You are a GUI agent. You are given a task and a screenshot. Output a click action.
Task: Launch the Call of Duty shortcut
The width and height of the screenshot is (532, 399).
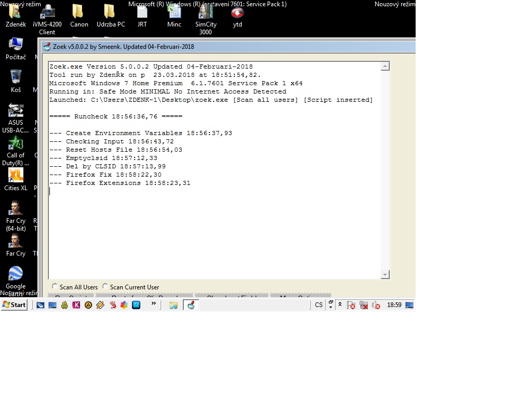(x=16, y=151)
